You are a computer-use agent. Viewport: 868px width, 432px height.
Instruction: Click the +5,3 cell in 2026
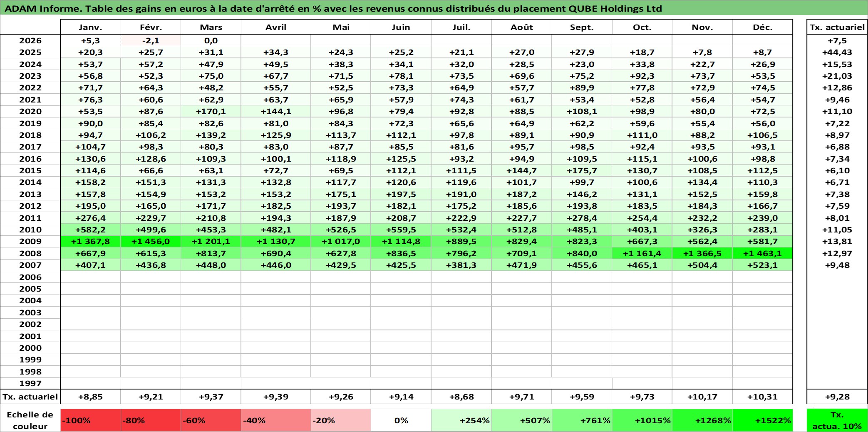[x=90, y=40]
